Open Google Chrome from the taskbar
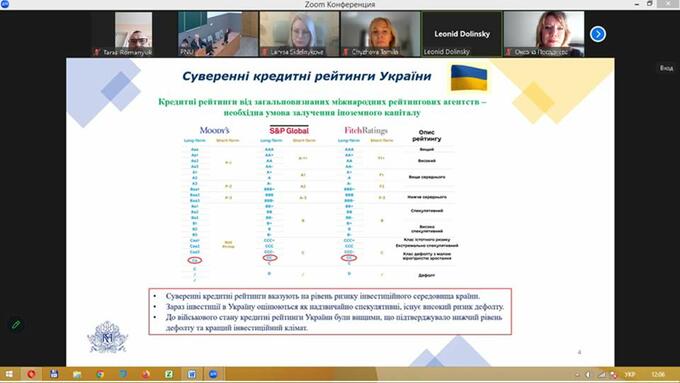This screenshot has width=680, height=383. (x=100, y=374)
